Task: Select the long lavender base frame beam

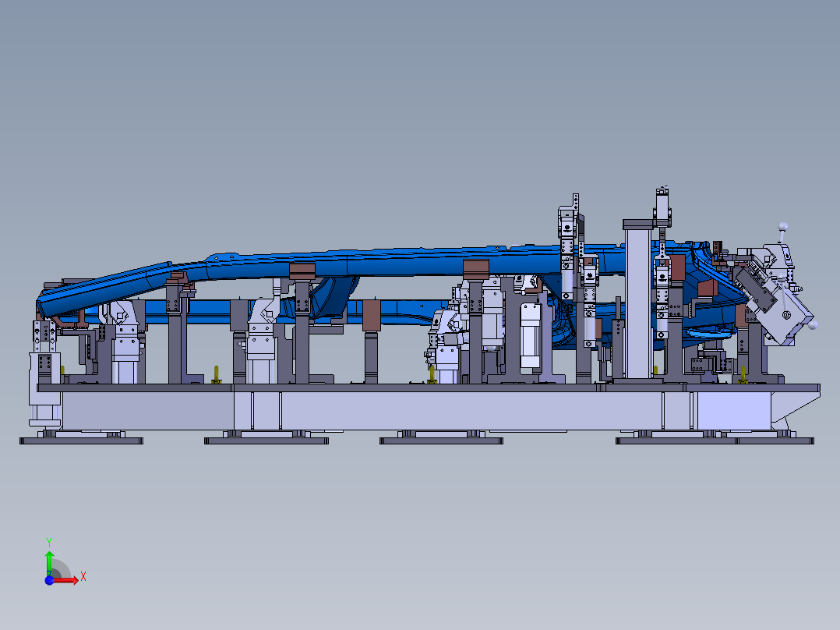Action: click(x=418, y=410)
